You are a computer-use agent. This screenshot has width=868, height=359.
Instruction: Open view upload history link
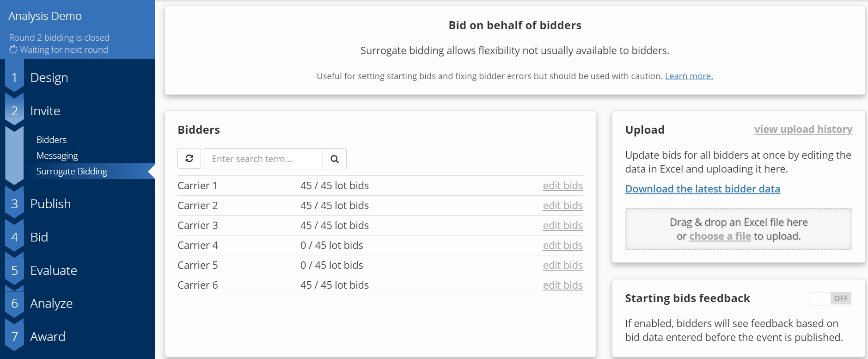[x=803, y=130]
